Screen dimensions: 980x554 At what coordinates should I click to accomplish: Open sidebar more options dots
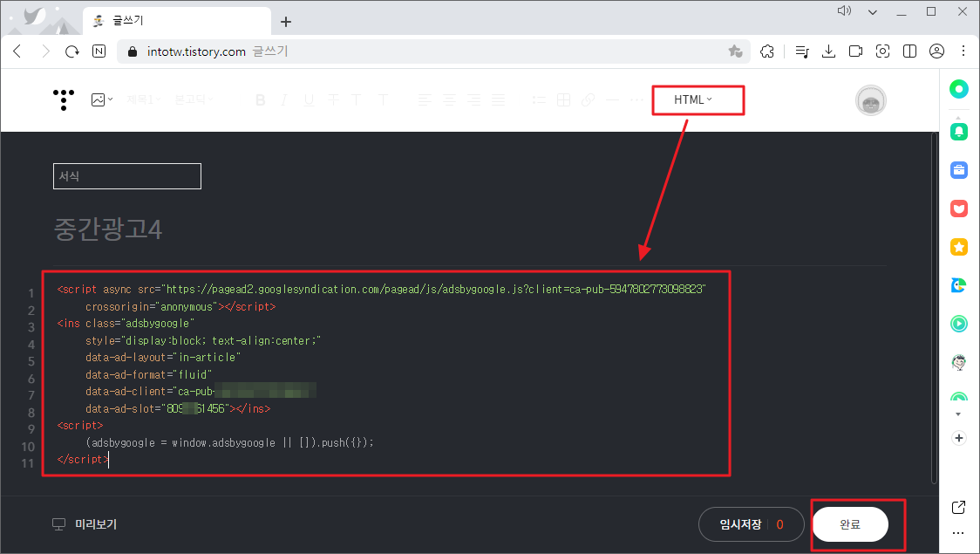point(958,533)
